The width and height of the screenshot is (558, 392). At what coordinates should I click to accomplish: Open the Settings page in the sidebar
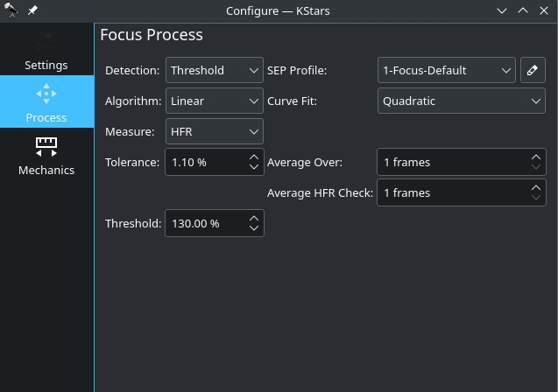46,49
